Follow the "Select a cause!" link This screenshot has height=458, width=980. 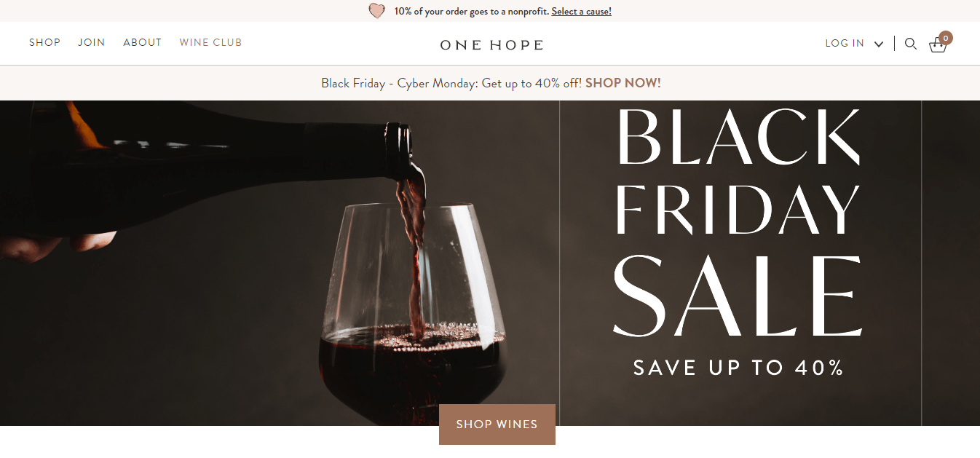click(x=581, y=12)
